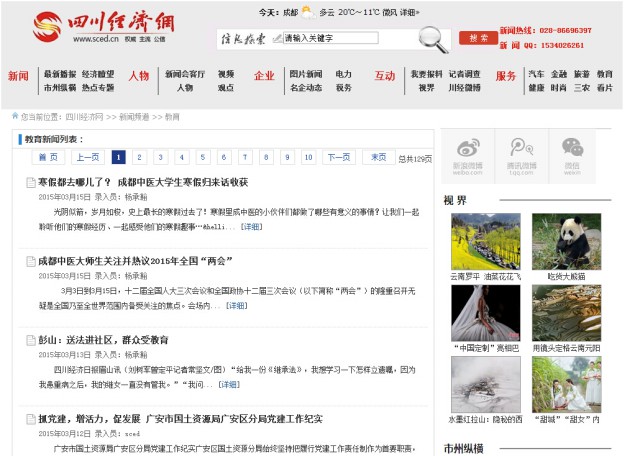
Task: Click the WeChat icon
Action: [x=572, y=152]
